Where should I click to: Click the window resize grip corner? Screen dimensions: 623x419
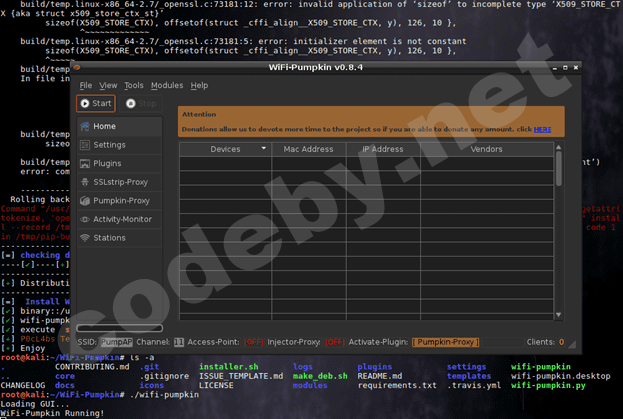click(572, 345)
